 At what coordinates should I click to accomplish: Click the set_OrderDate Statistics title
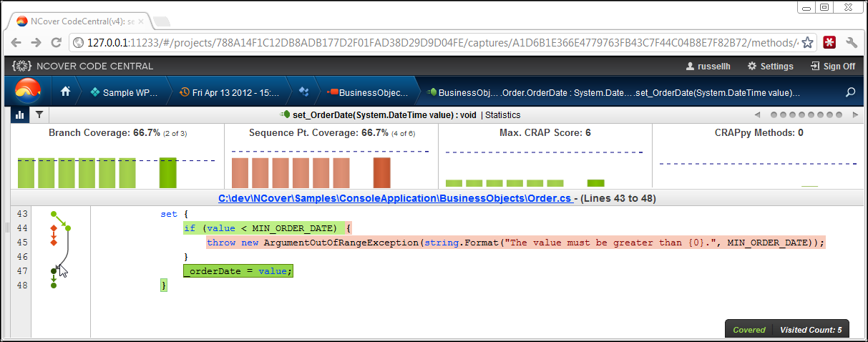pyautogui.click(x=401, y=114)
